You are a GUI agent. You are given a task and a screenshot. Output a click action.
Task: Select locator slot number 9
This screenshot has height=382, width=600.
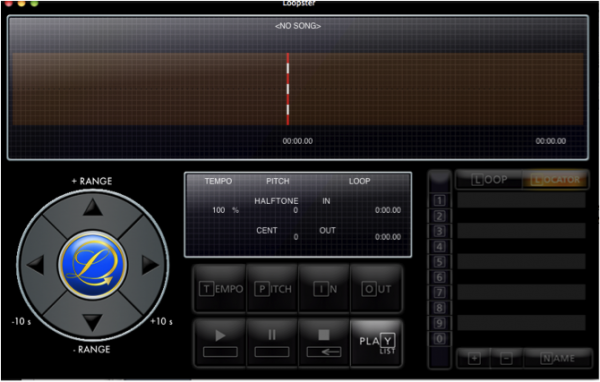click(x=439, y=323)
